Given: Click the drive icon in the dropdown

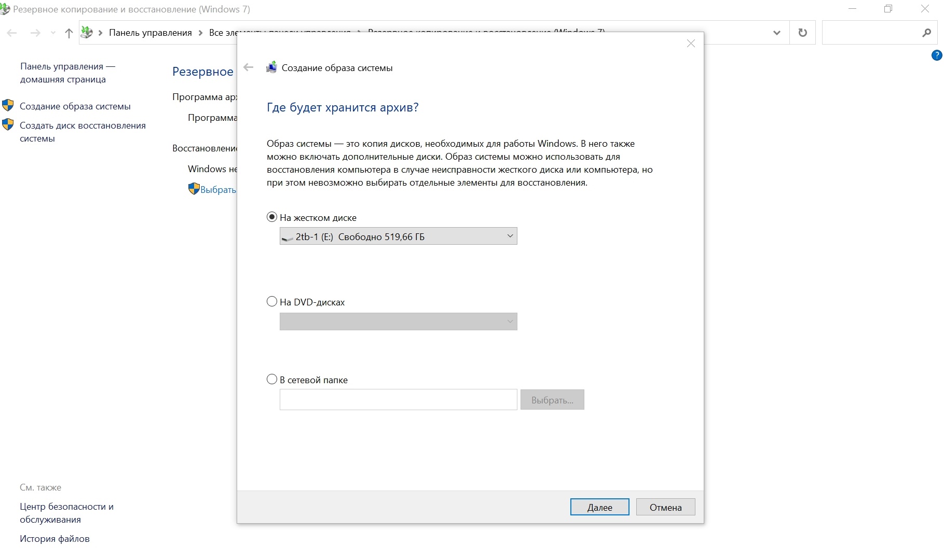Looking at the screenshot, I should click(287, 237).
